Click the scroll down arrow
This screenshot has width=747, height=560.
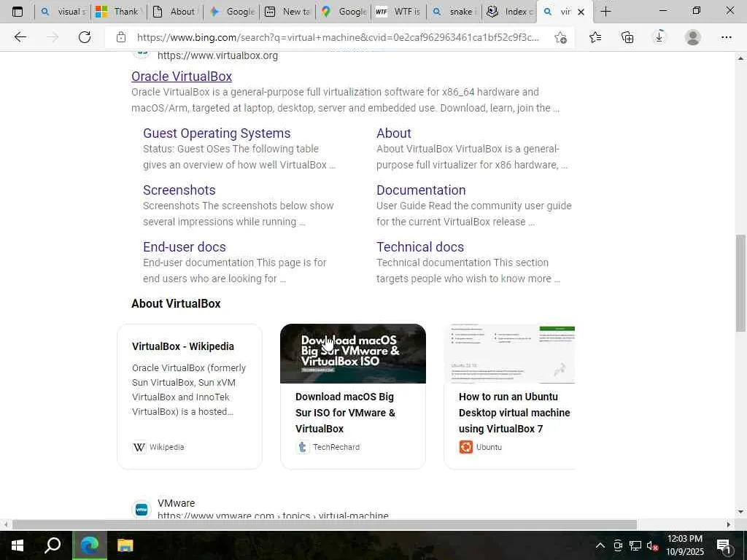click(x=741, y=512)
